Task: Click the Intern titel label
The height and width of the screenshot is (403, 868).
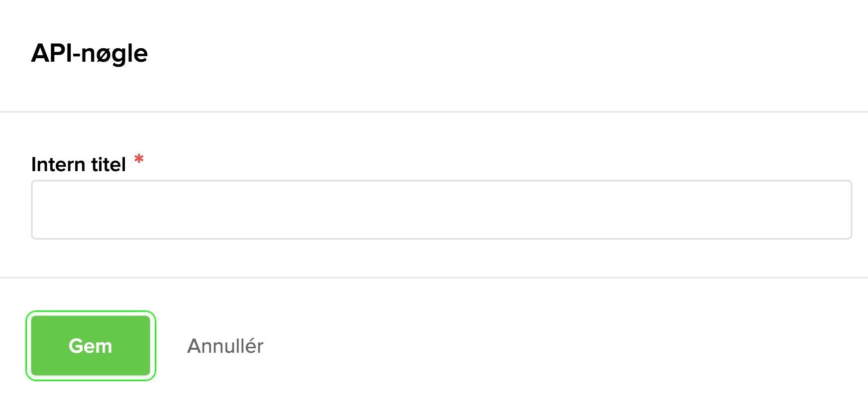Action: (78, 165)
